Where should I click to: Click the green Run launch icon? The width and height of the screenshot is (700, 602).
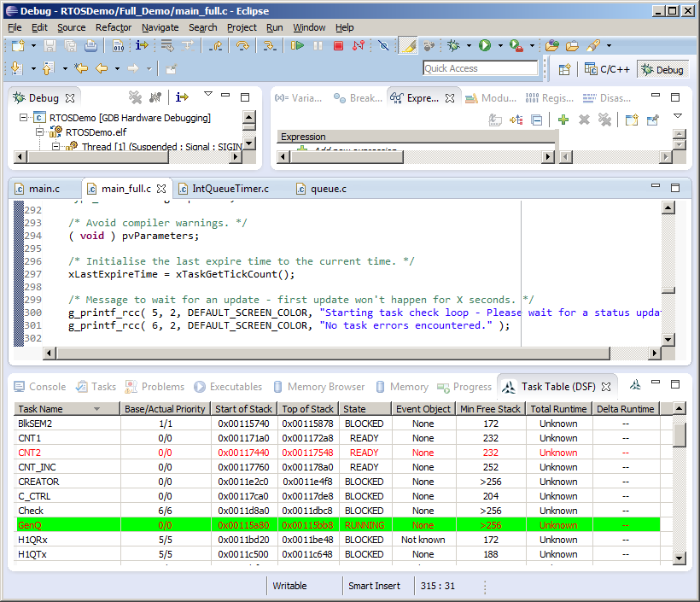point(485,45)
